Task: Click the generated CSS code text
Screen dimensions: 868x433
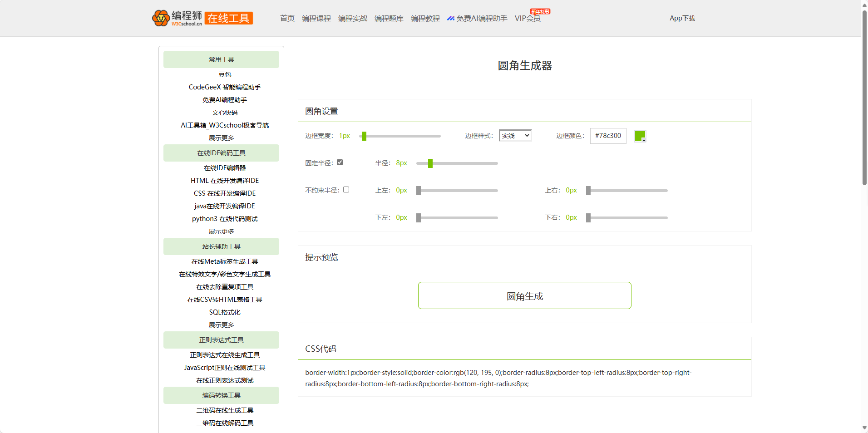Action: click(x=498, y=378)
